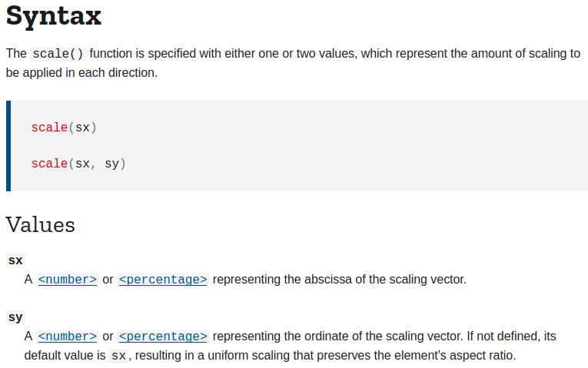Click the inline sx code in sy description
The image size is (588, 368).
click(x=118, y=356)
